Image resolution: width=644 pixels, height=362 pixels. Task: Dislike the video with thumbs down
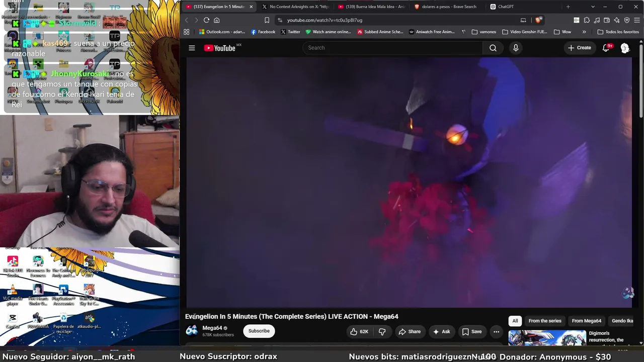tap(382, 331)
